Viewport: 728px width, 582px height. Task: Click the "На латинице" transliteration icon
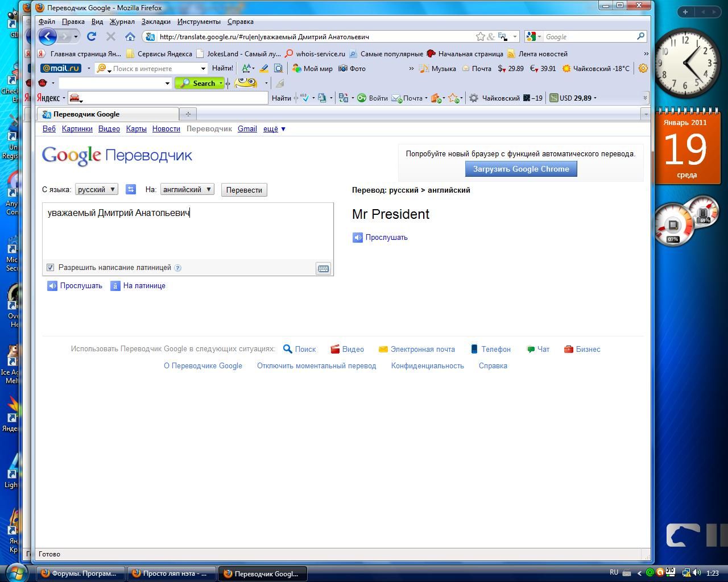(115, 286)
